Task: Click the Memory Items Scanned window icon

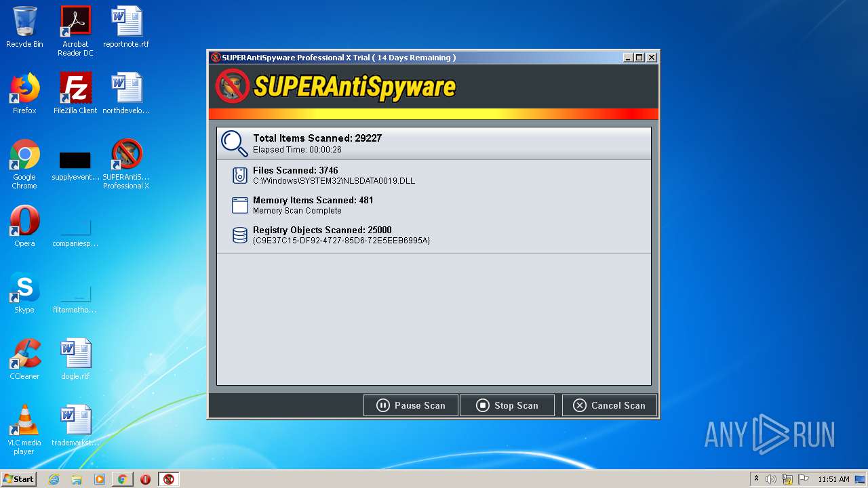Action: coord(239,205)
